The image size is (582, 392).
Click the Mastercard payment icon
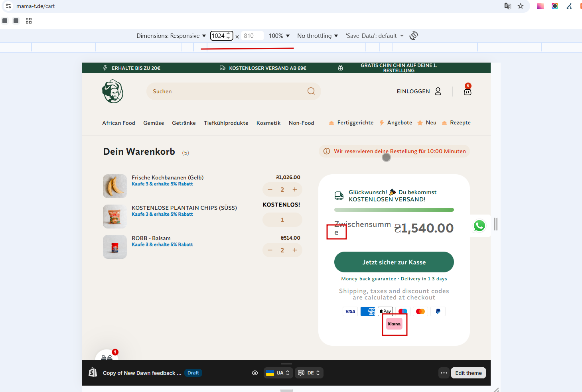[x=420, y=311]
